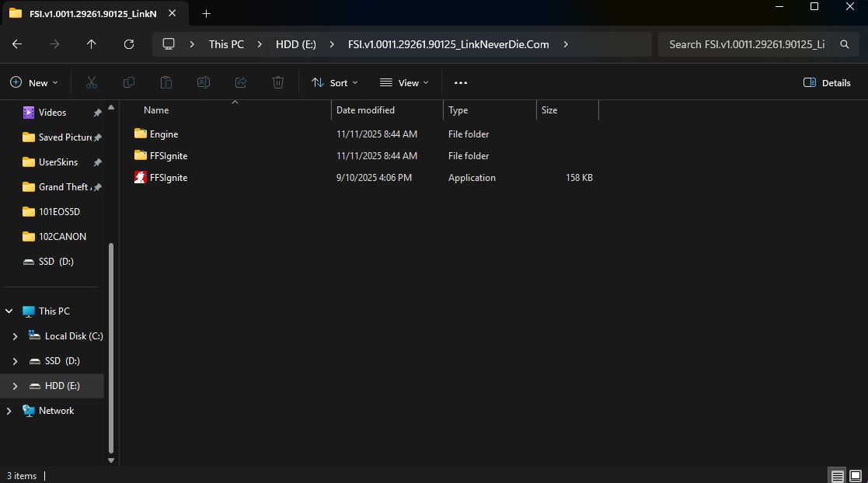Screen dimensions: 868x483
Task: Navigate back to the previous folder
Action: pos(16,44)
